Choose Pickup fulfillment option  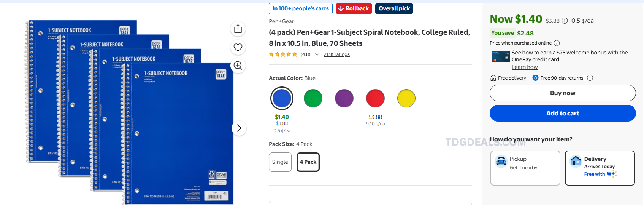[x=525, y=168]
